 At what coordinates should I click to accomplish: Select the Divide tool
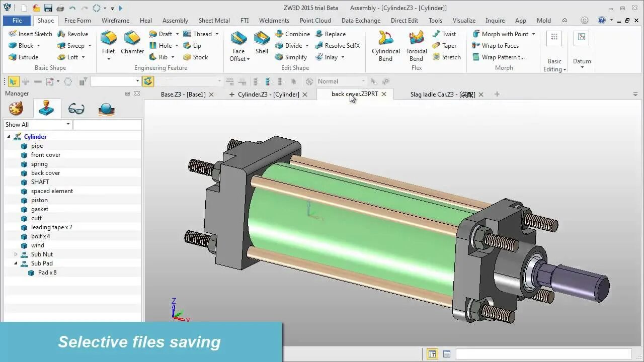tap(288, 46)
